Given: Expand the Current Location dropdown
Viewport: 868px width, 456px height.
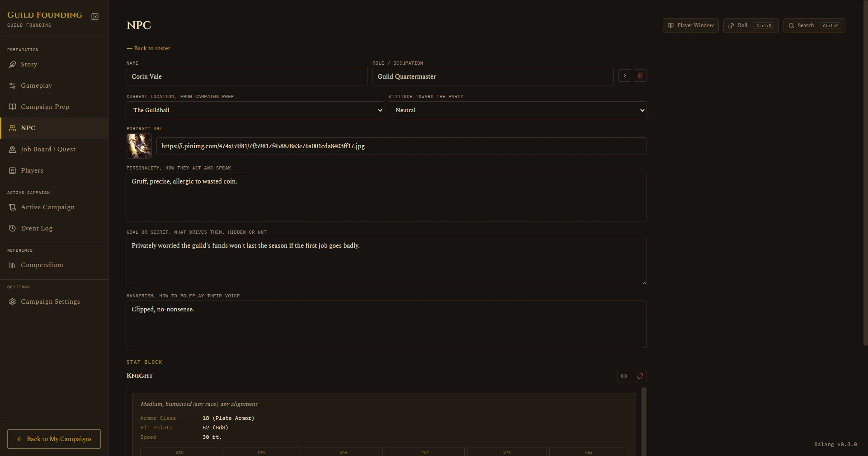Looking at the screenshot, I should click(255, 110).
